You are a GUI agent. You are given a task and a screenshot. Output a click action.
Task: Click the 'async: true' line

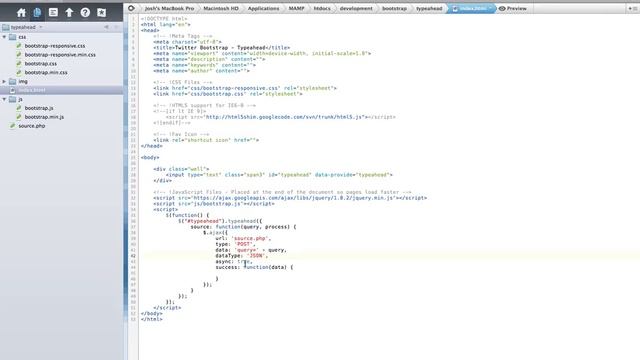click(234, 262)
